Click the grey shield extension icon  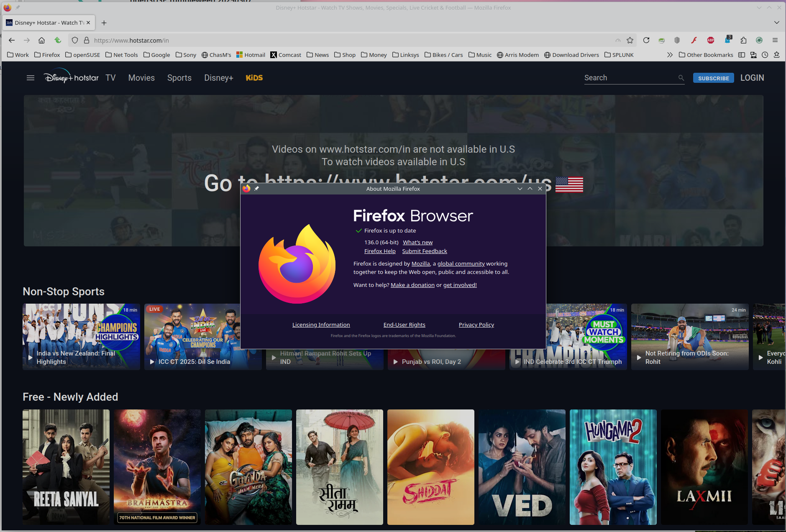[x=677, y=40]
